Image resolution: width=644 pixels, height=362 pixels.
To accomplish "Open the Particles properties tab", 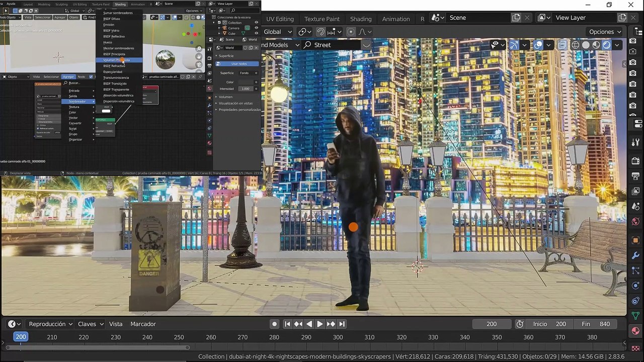I will [x=635, y=270].
